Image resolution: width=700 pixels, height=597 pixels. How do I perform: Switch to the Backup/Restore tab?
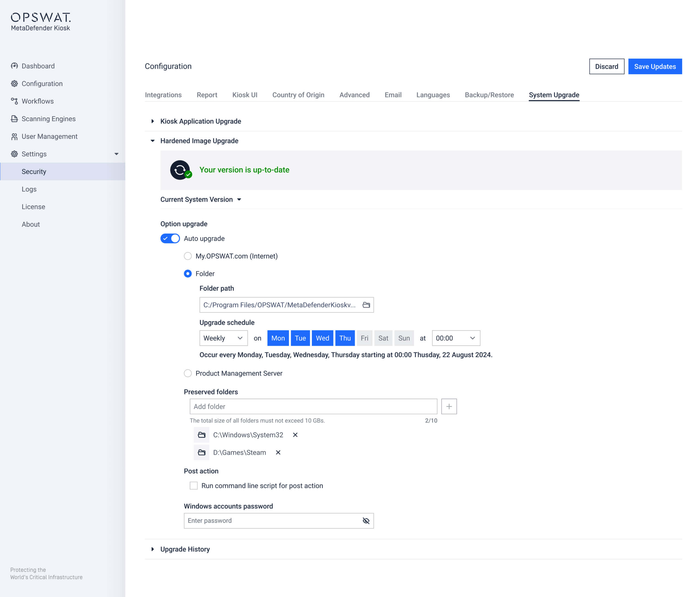coord(489,95)
